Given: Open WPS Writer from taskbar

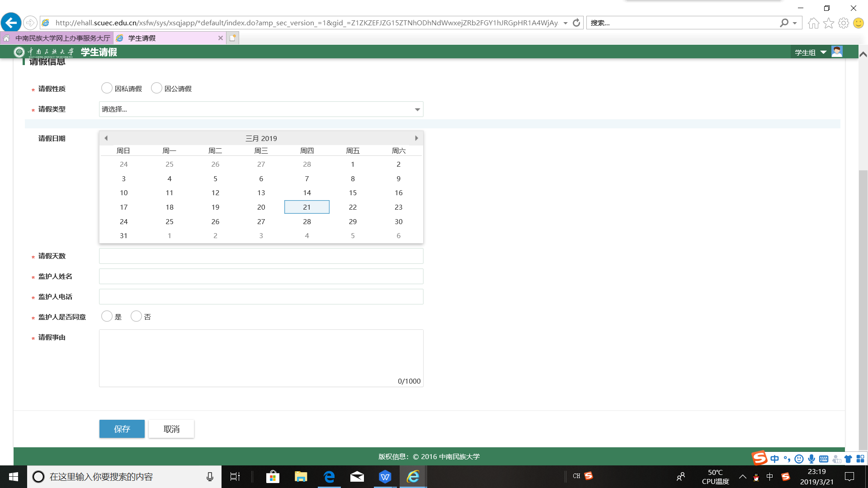Looking at the screenshot, I should [x=385, y=477].
